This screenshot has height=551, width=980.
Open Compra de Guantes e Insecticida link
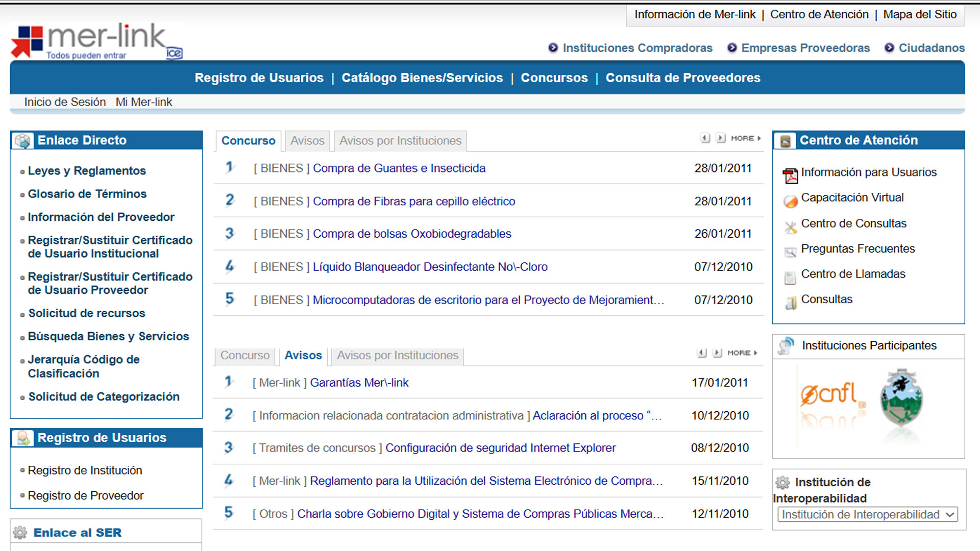click(x=399, y=168)
